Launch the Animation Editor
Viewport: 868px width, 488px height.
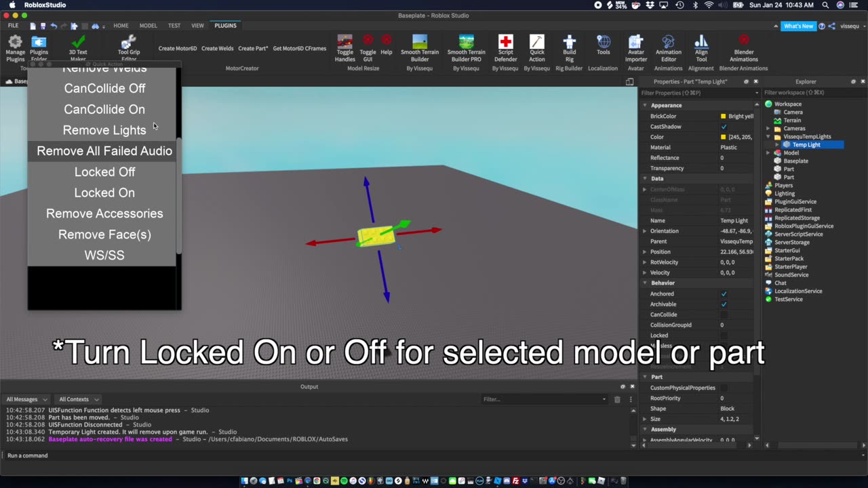point(668,48)
